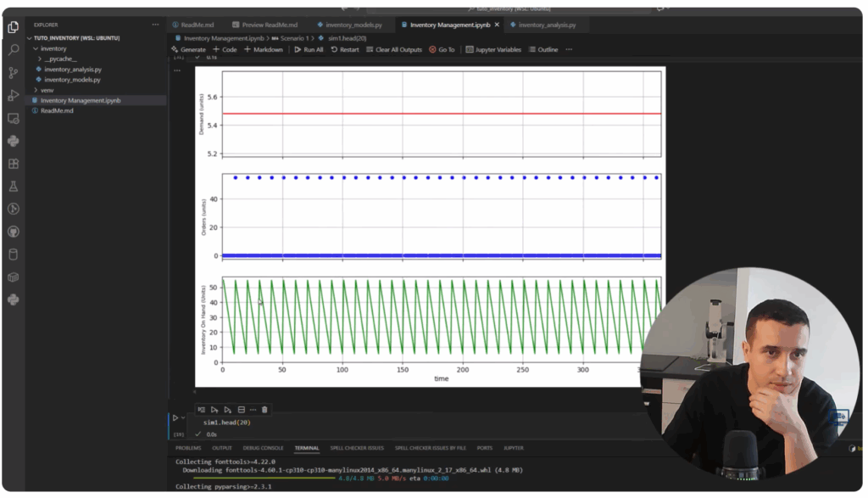
Task: Click Run All in notebook toolbar
Action: [x=309, y=50]
